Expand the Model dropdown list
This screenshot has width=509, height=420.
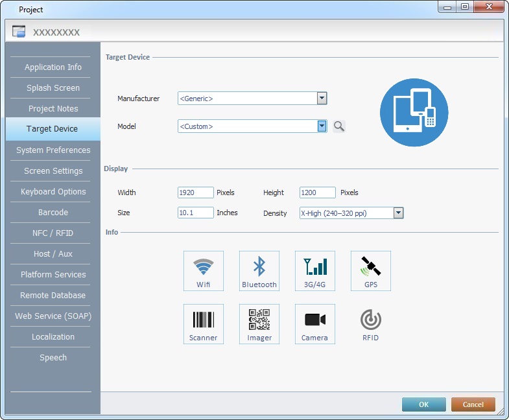(x=322, y=126)
